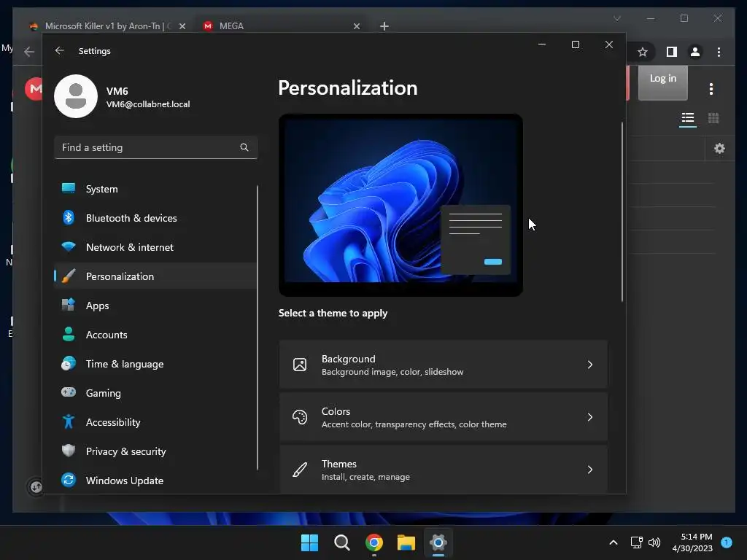Click the VM6 user avatar
Viewport: 747px width, 560px height.
click(x=76, y=96)
